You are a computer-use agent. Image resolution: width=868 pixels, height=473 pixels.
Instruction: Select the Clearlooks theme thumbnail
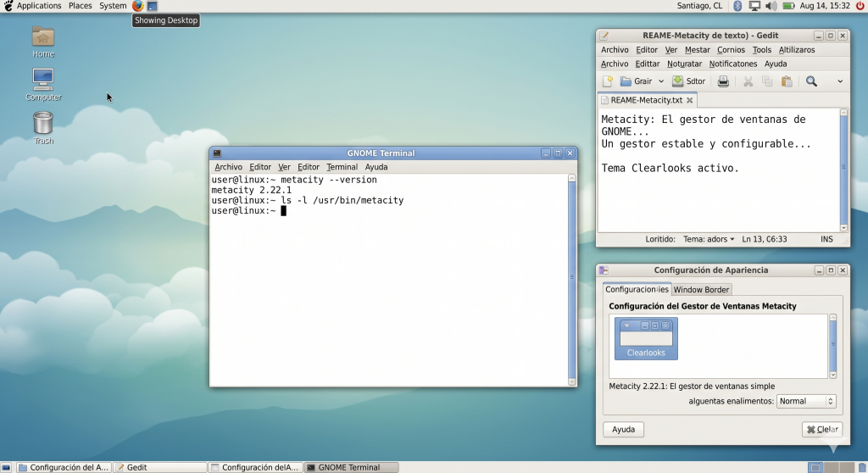tap(646, 338)
